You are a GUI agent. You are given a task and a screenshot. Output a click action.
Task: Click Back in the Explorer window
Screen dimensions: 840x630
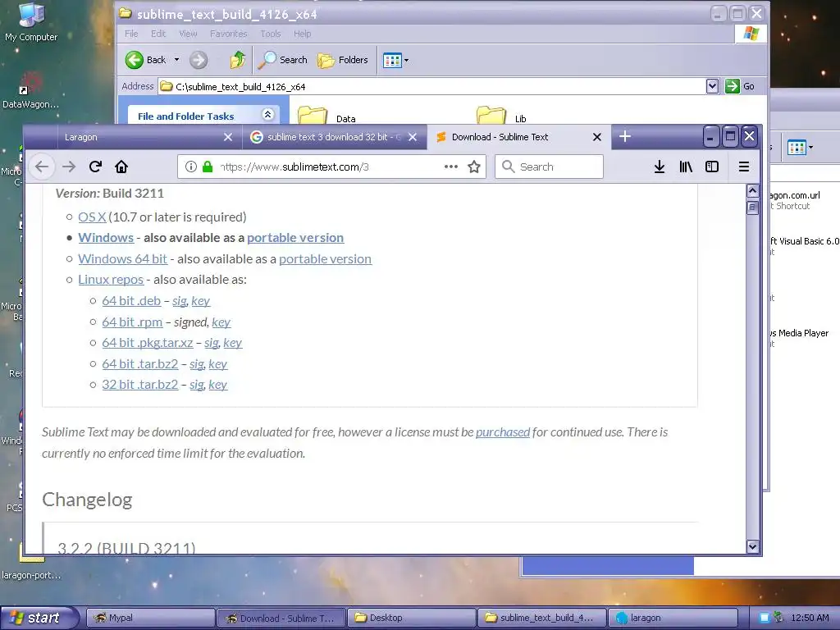point(146,60)
